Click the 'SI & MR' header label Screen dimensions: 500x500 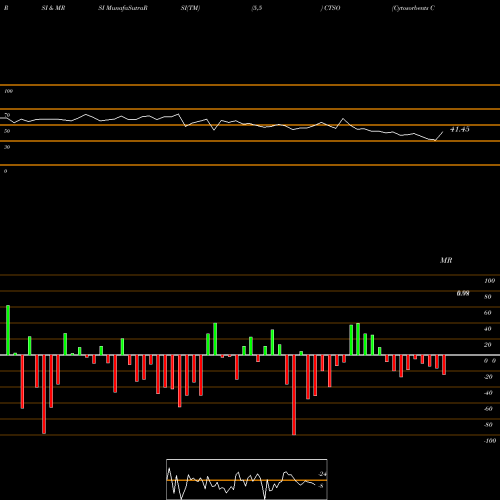click(53, 8)
